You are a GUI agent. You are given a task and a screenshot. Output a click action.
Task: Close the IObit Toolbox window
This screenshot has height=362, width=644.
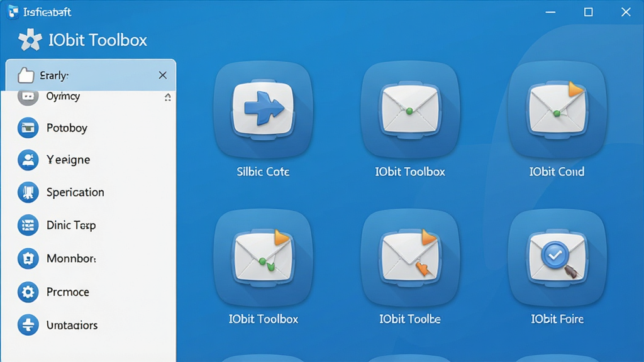626,13
